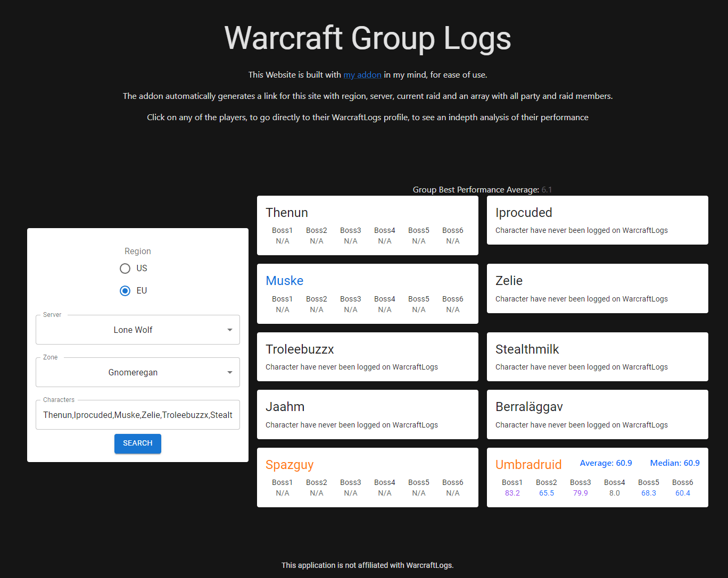Screen dimensions: 728x578
Task: Click the Group Best Performance Average text
Action: tap(482, 190)
